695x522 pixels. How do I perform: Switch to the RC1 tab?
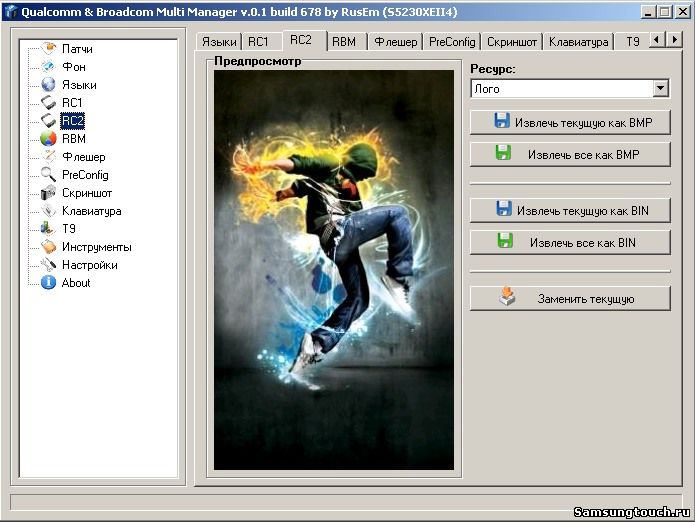(262, 42)
